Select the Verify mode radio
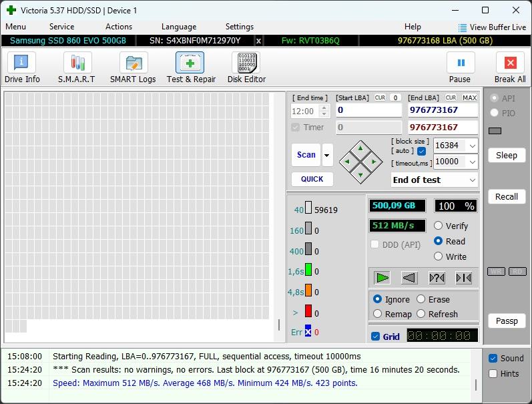The height and width of the screenshot is (404, 532). coord(438,226)
